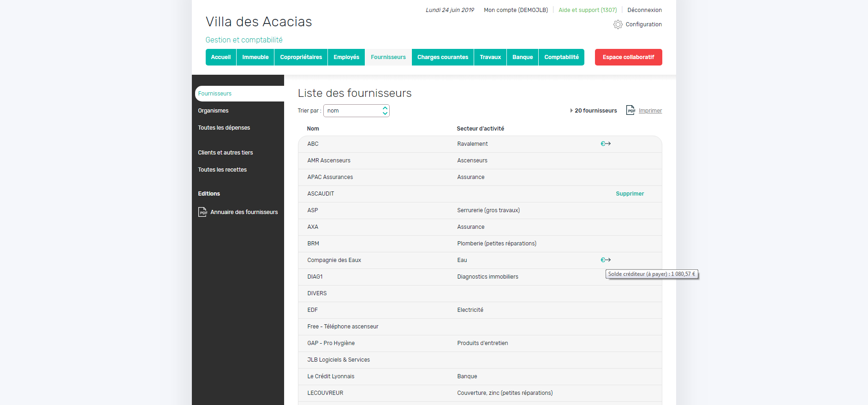Open Annuaire des fournisseurs edition
The height and width of the screenshot is (405, 868).
click(x=244, y=212)
